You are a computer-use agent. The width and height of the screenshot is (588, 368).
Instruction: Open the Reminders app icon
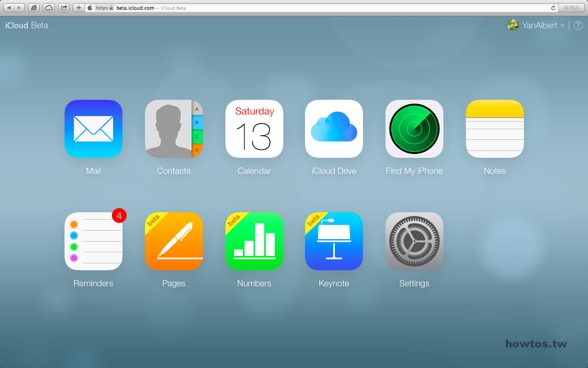click(x=94, y=241)
